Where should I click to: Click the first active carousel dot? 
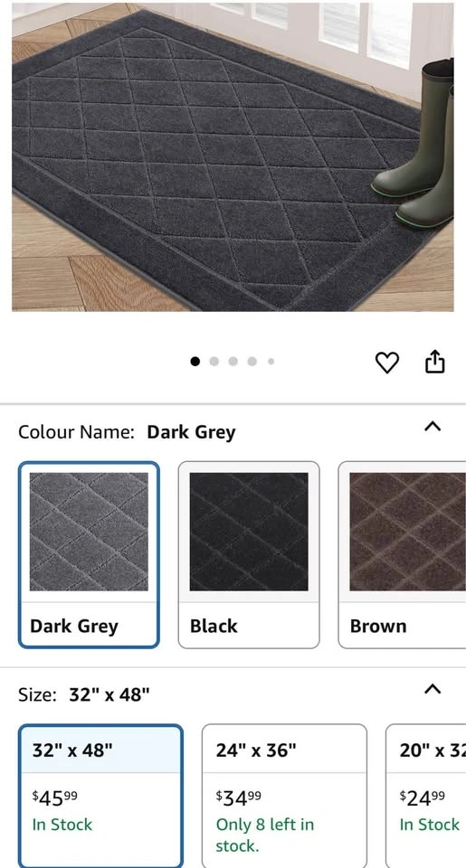(x=195, y=362)
